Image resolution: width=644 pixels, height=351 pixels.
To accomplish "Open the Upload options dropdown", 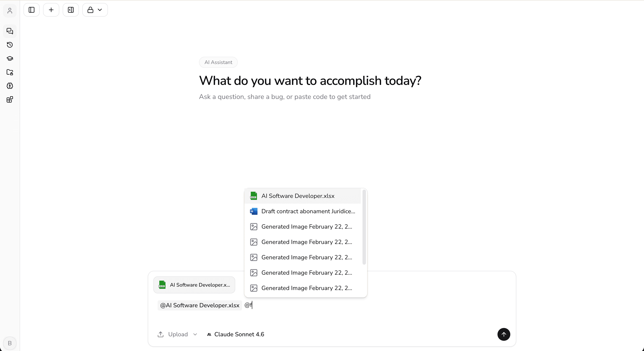I will 195,334.
